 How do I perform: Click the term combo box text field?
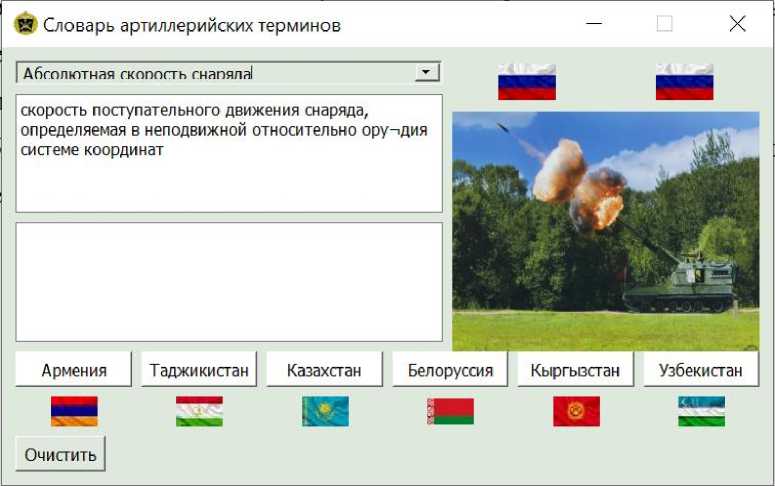pos(216,72)
